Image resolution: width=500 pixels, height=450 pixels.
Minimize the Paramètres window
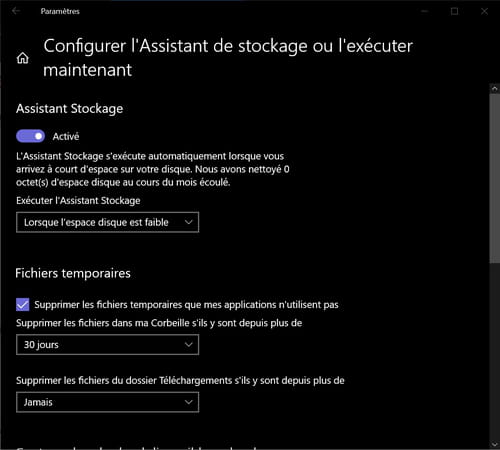pyautogui.click(x=424, y=11)
